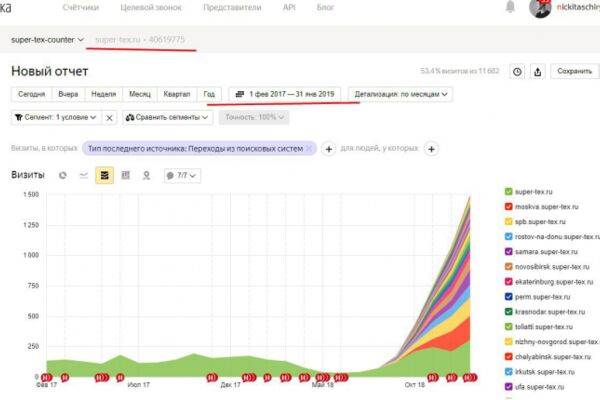This screenshot has height=400, width=600.
Task: Open Сегмент: 1 условие dropdown
Action: [56, 118]
